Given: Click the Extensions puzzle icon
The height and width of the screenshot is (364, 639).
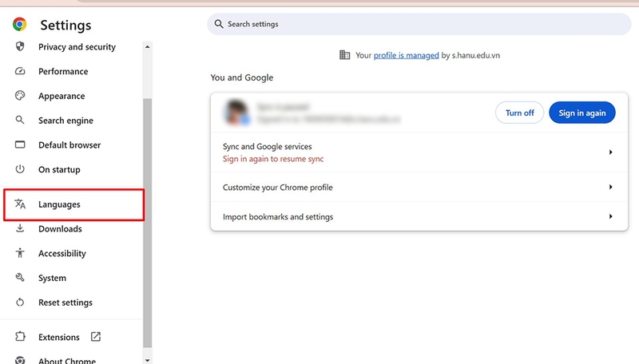Looking at the screenshot, I should (20, 337).
